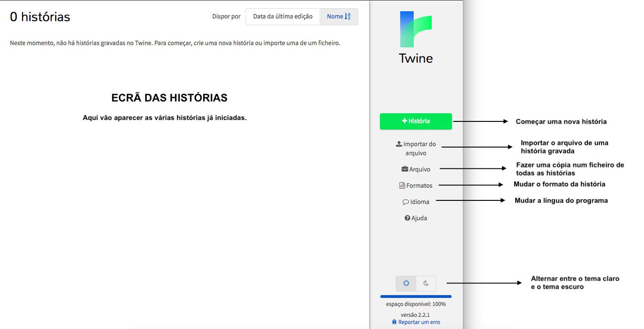Viewport: 644px width, 329px height.
Task: Switch to light theme with sun button
Action: (x=406, y=283)
